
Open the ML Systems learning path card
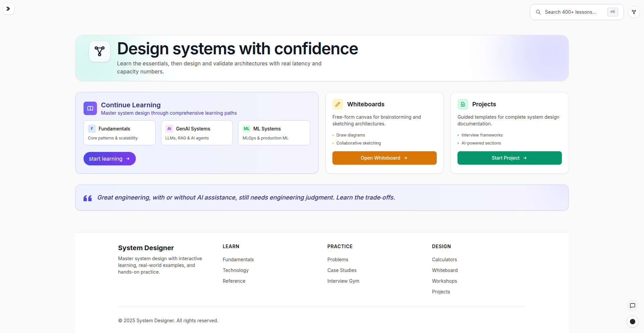pyautogui.click(x=274, y=133)
